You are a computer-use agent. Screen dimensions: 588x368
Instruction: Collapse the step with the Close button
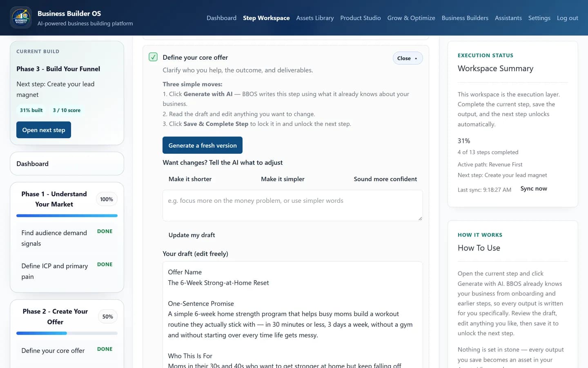tap(408, 58)
